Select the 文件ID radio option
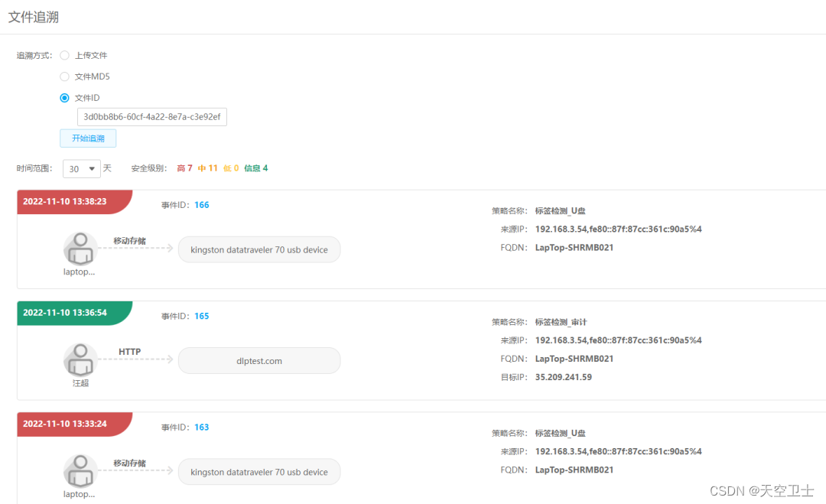Screen dimensions: 826x504 (x=64, y=98)
